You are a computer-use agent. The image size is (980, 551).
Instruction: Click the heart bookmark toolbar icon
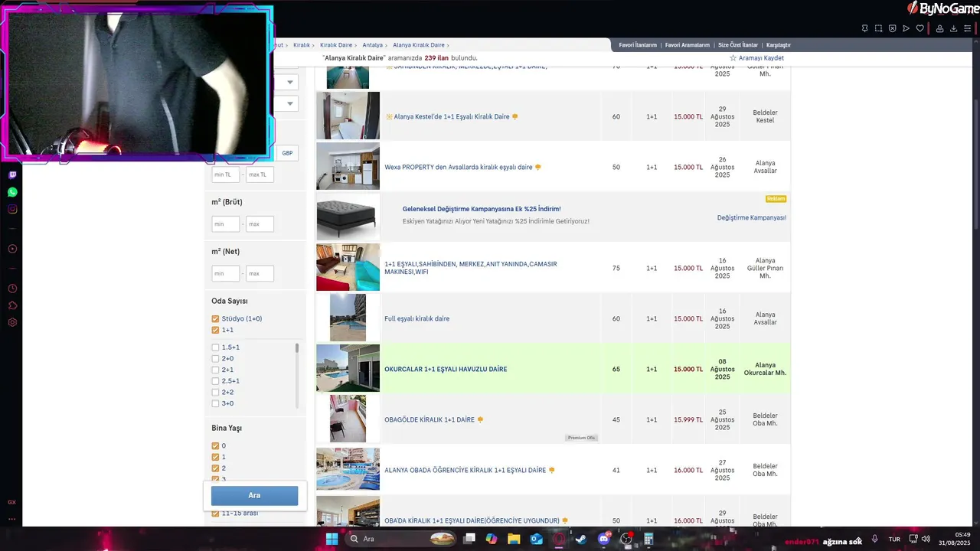pyautogui.click(x=920, y=28)
